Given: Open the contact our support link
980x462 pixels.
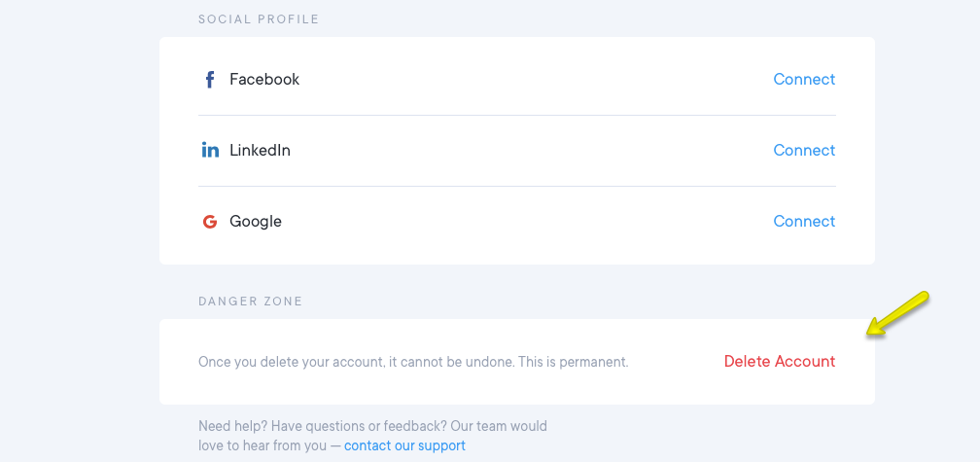Looking at the screenshot, I should point(404,445).
